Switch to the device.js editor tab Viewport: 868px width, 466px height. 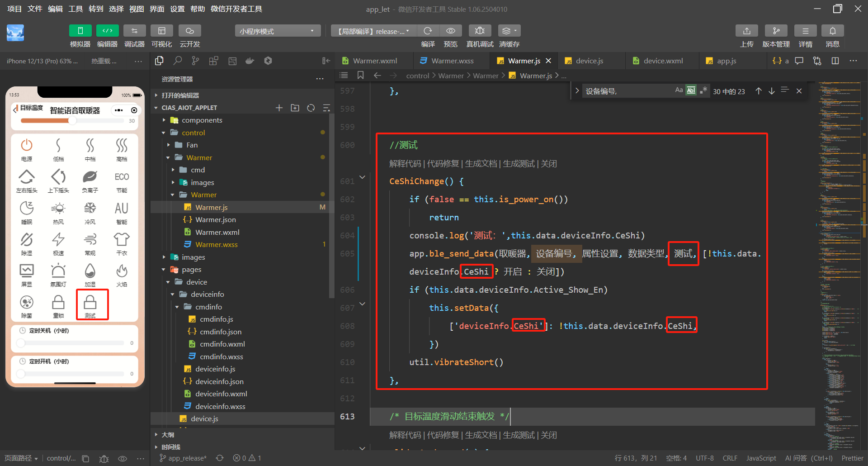point(589,61)
